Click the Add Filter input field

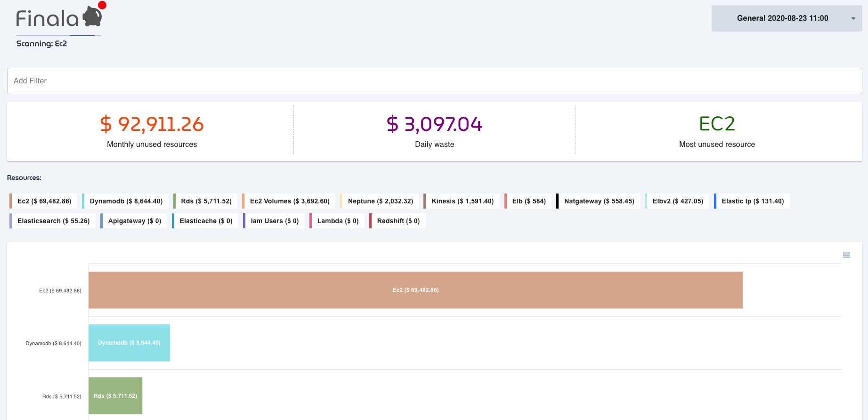point(434,81)
